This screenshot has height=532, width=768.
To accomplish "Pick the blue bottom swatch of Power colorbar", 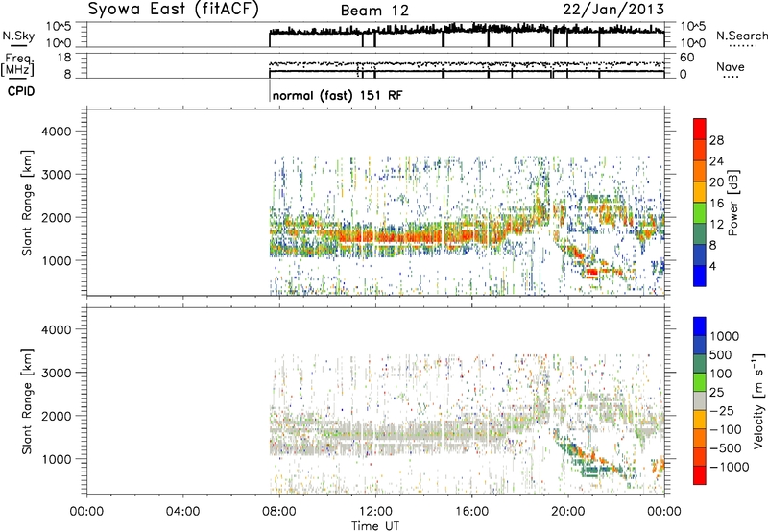I will tap(700, 276).
